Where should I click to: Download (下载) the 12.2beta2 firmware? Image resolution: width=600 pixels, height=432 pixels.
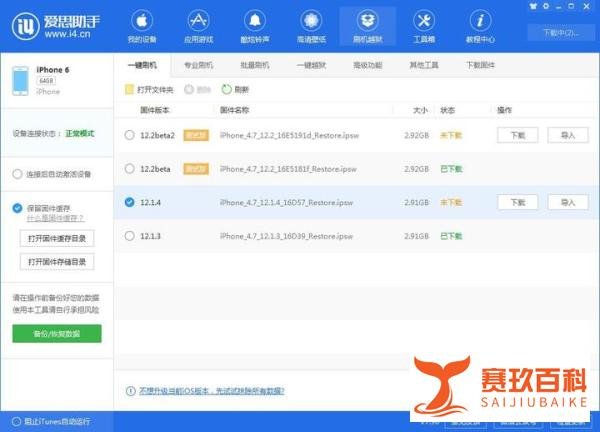pyautogui.click(x=517, y=135)
